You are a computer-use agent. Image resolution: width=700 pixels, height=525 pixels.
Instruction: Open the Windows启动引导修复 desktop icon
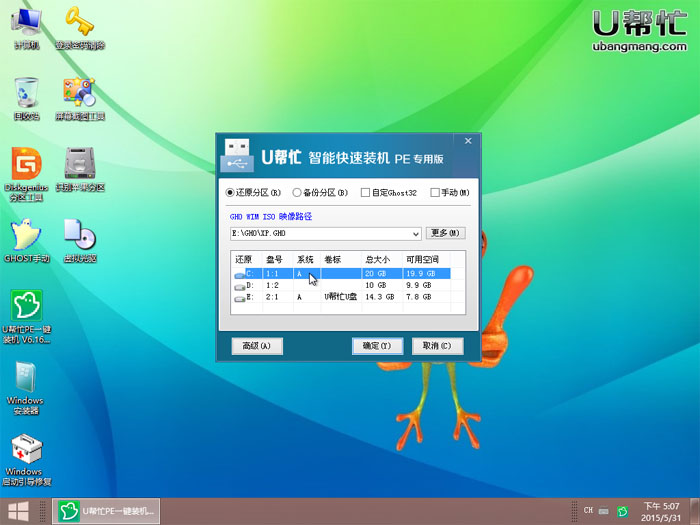click(x=24, y=450)
